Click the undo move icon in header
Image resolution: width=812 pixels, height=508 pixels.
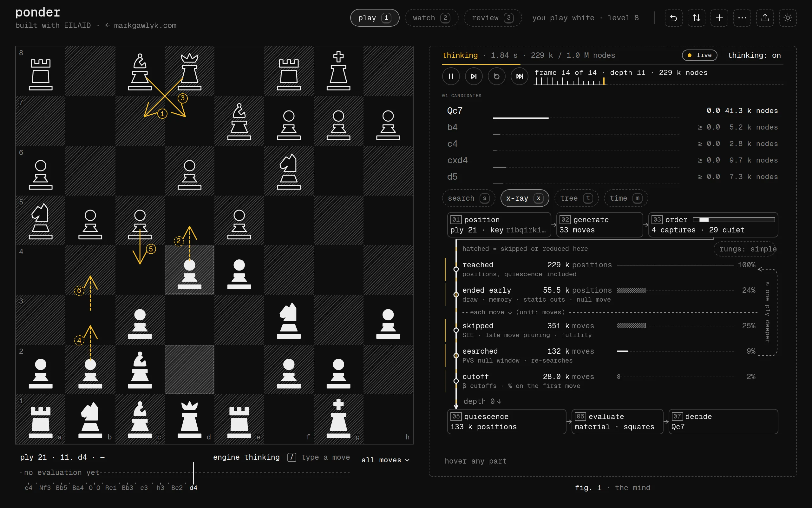click(x=673, y=18)
